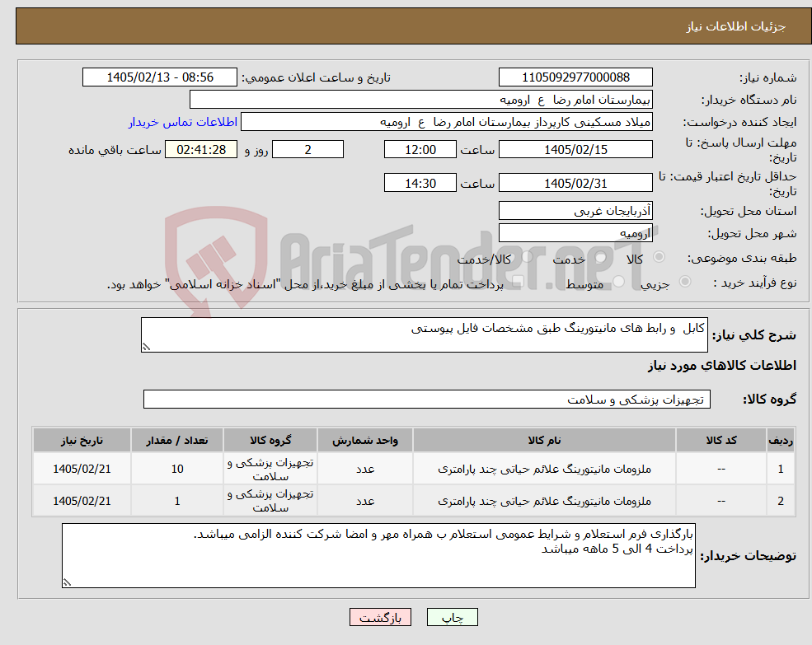812x645 pixels.
Task: Click the goods group field تجهیزات پزشکی و سلامت
Action: click(427, 400)
